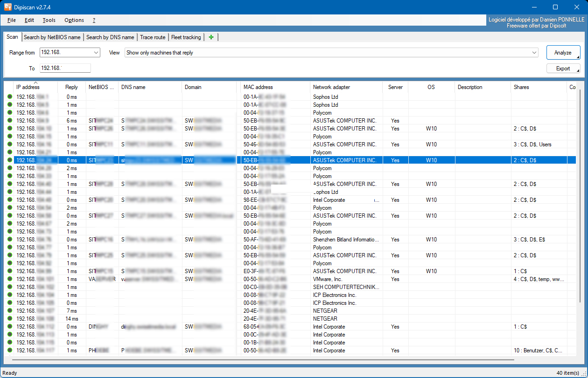Click MAC cell starting with 00-0C
The image size is (588, 378).
[x=265, y=335]
